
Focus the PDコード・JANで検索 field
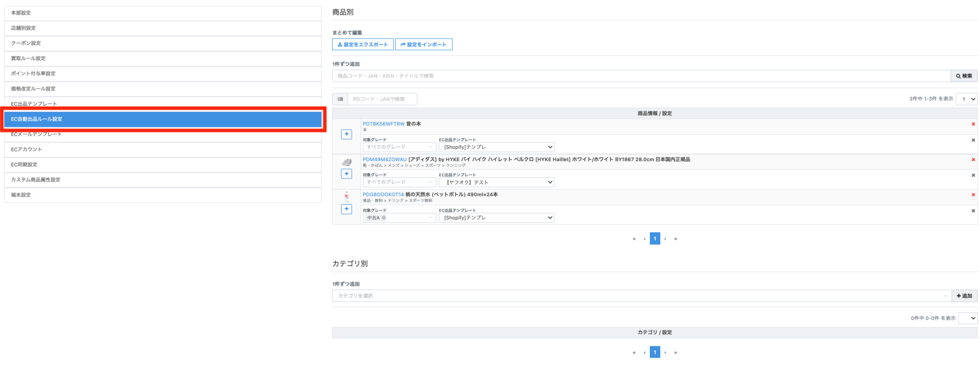coord(382,99)
